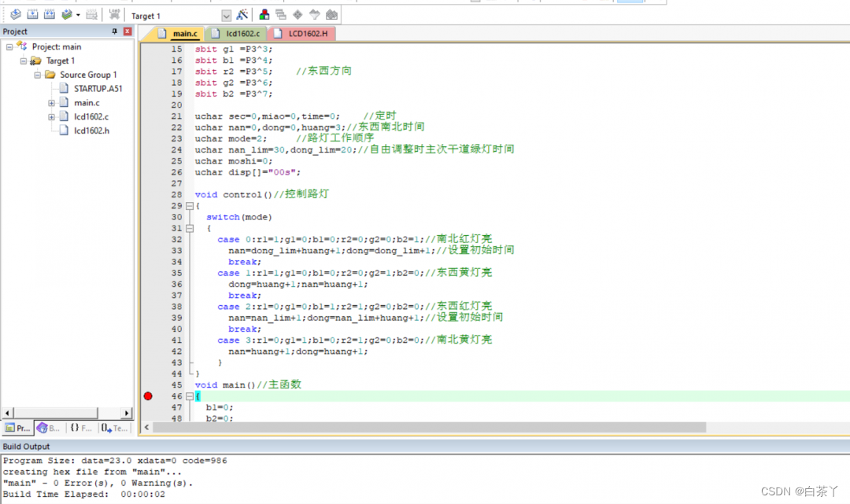The height and width of the screenshot is (504, 850).
Task: Click the 'uchar mode=2;' declaration line
Action: coord(284,138)
